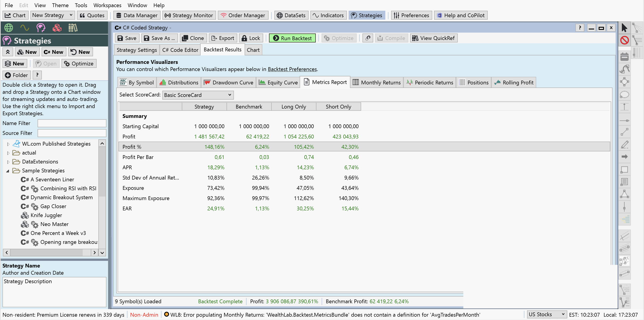The width and height of the screenshot is (644, 320).
Task: Expand WL.com Published Strategies folder
Action: pos(8,144)
